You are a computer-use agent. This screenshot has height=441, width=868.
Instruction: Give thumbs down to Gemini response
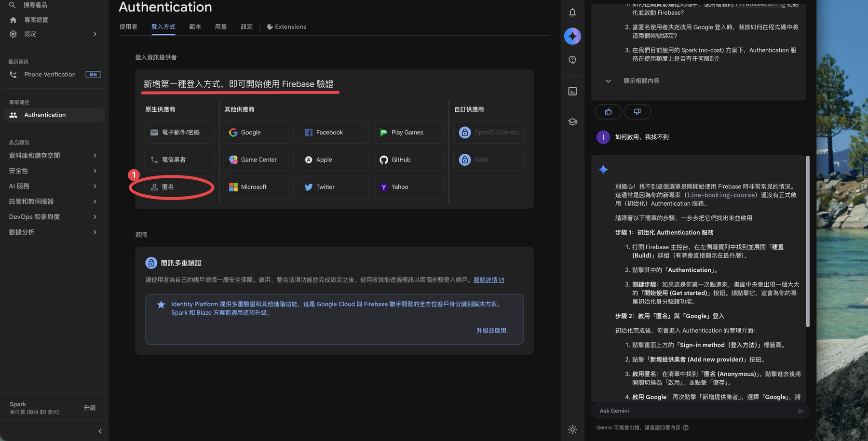[x=637, y=112]
